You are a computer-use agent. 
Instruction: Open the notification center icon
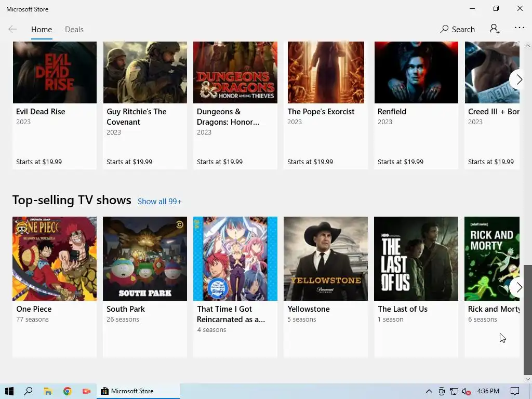coord(515,391)
